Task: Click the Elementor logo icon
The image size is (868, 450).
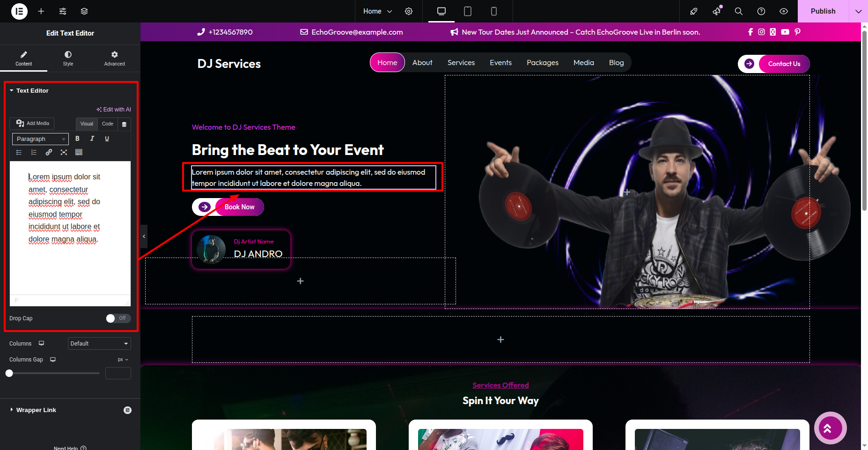Action: (x=19, y=11)
